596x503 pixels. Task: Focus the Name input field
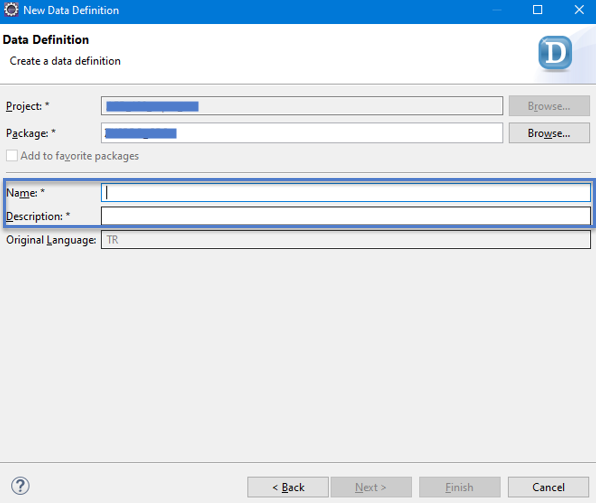[x=346, y=192]
